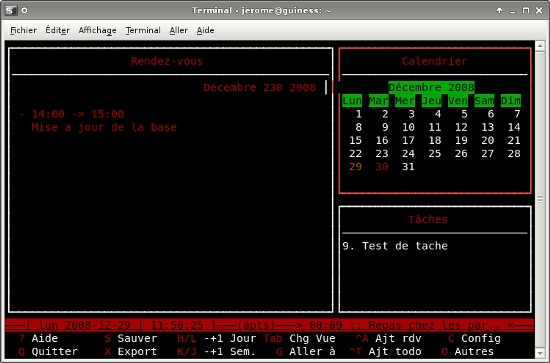Select day 10 in the calendar

coord(408,127)
